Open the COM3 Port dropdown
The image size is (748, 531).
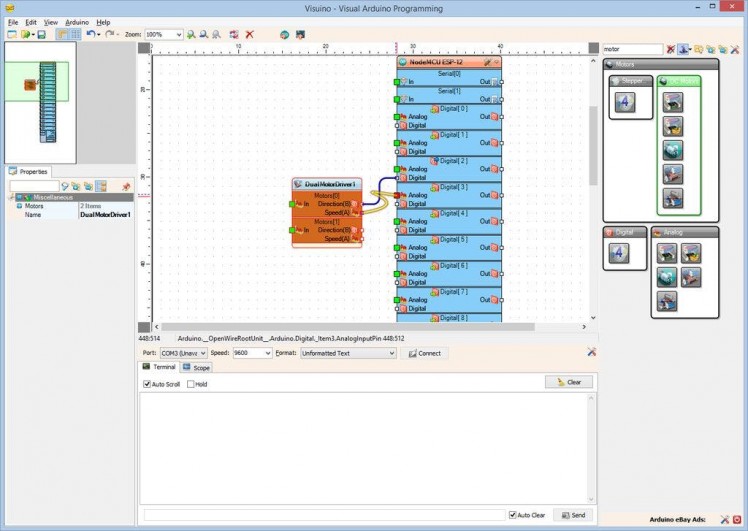pyautogui.click(x=203, y=353)
